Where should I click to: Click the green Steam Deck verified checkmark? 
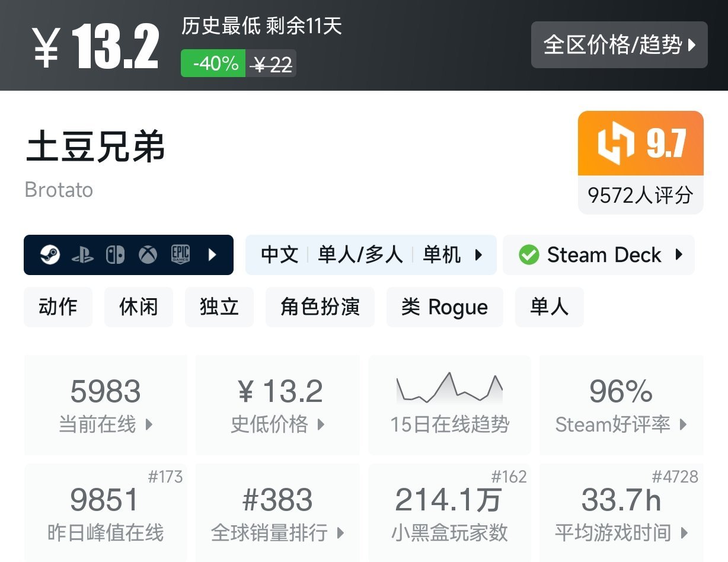pos(528,255)
